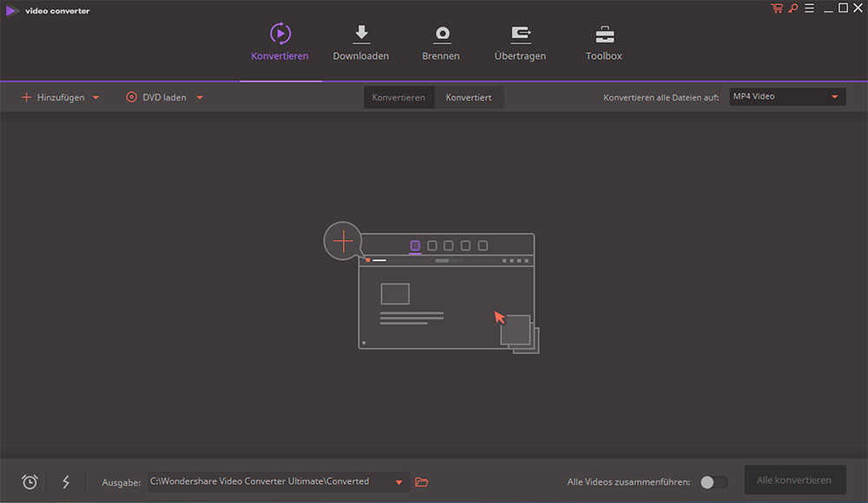Open the Brennen section

coord(441,42)
